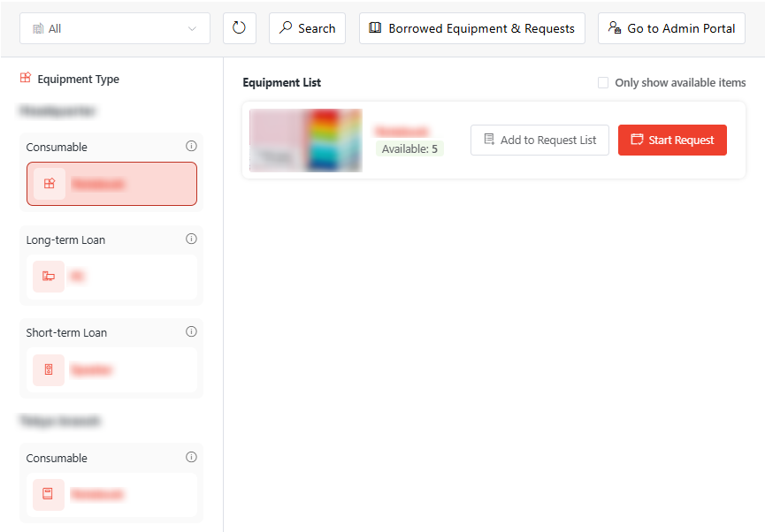This screenshot has height=532, width=765.
Task: Click the info icon beside Long-term Loan
Action: point(191,239)
